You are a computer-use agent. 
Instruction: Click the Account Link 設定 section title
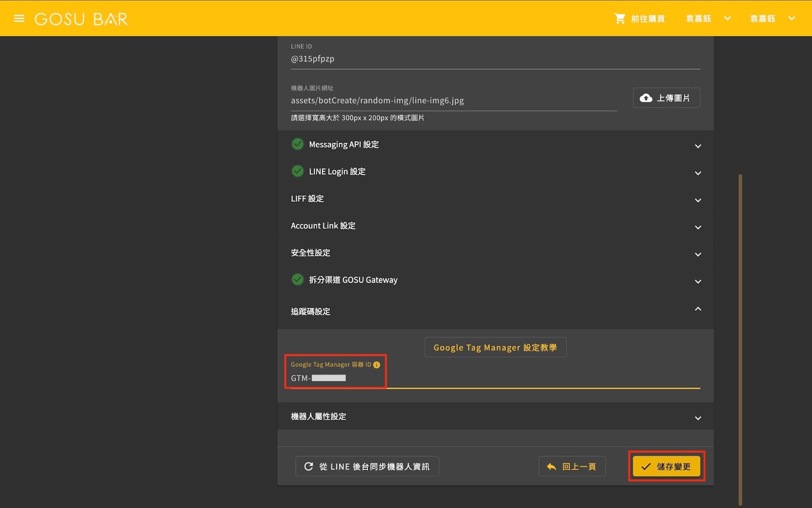click(x=323, y=226)
